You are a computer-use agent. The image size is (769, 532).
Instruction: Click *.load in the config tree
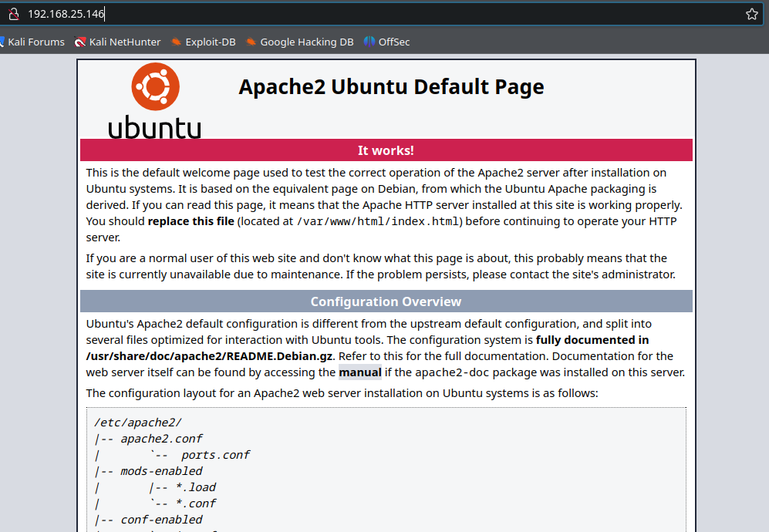tap(196, 487)
